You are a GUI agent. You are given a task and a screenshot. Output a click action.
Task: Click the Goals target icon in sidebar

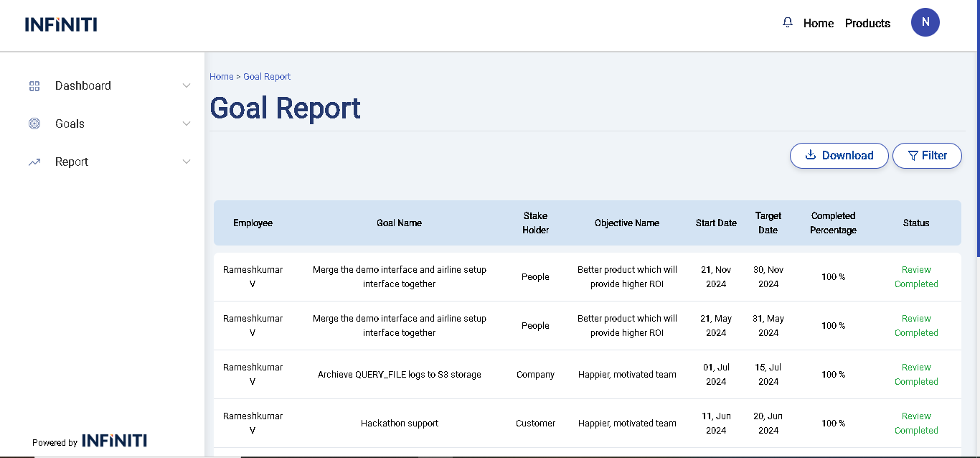click(x=34, y=123)
